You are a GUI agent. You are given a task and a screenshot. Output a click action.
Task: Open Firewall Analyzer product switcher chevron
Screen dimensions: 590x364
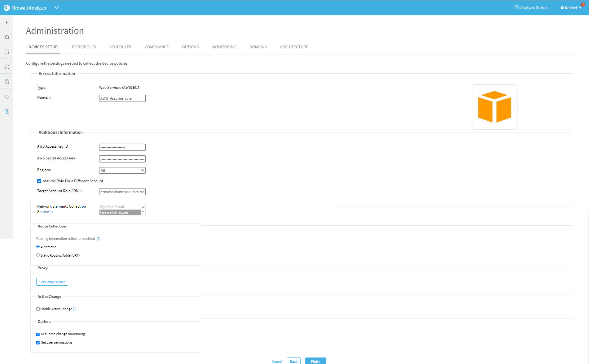click(x=56, y=8)
